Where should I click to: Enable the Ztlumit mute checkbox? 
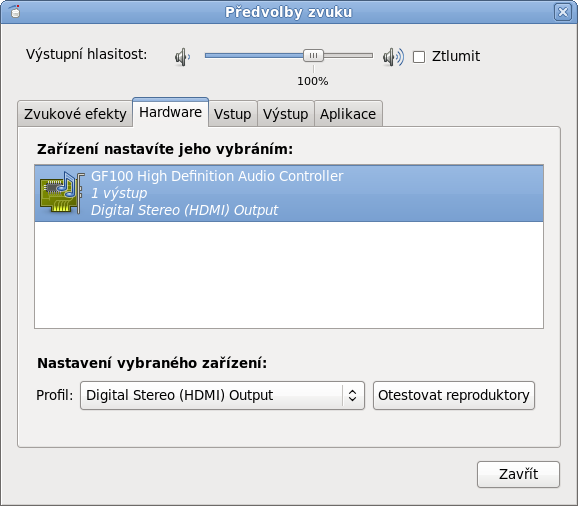pyautogui.click(x=419, y=57)
